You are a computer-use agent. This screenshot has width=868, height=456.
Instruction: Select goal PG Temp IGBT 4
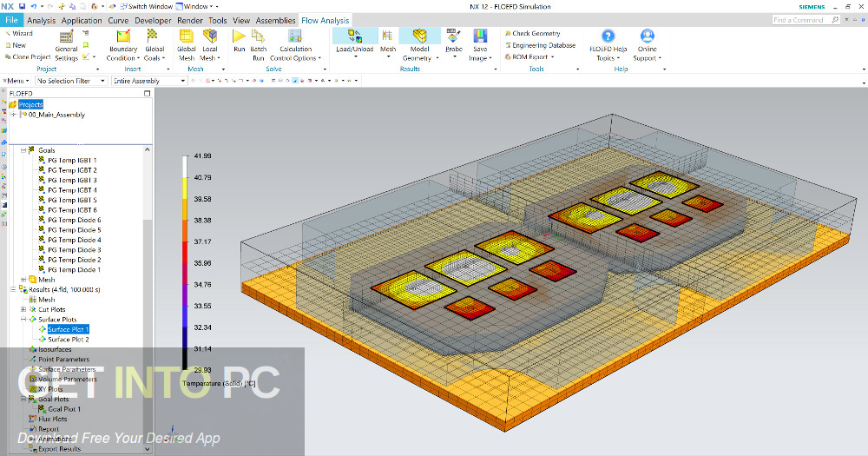coord(72,190)
